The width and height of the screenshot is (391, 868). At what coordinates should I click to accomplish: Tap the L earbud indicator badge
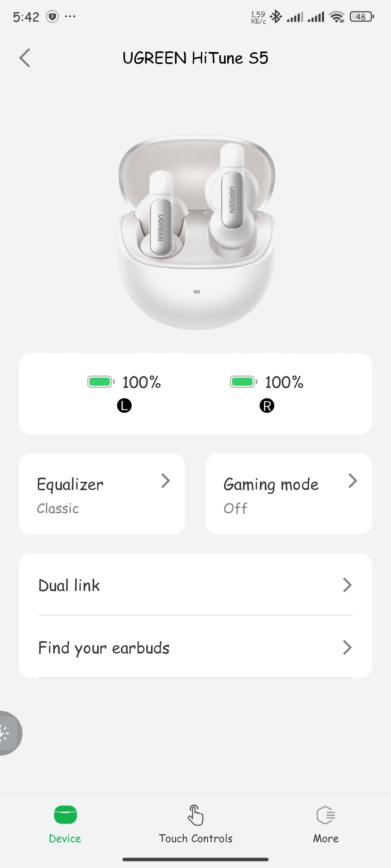pos(124,406)
